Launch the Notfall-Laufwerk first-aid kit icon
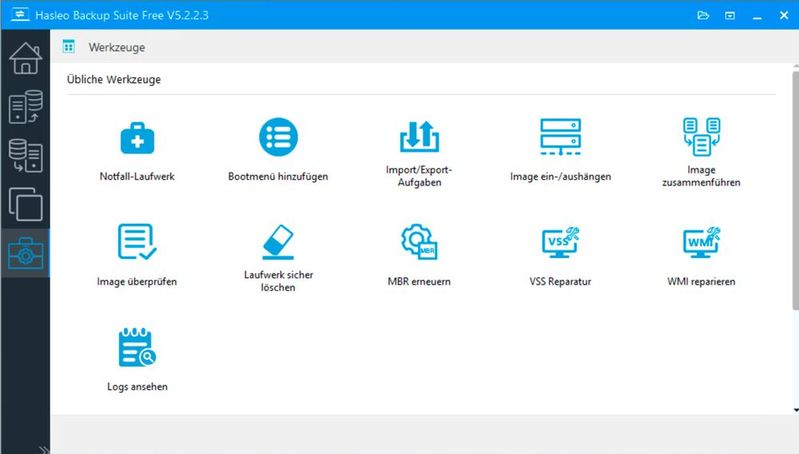 [137, 138]
